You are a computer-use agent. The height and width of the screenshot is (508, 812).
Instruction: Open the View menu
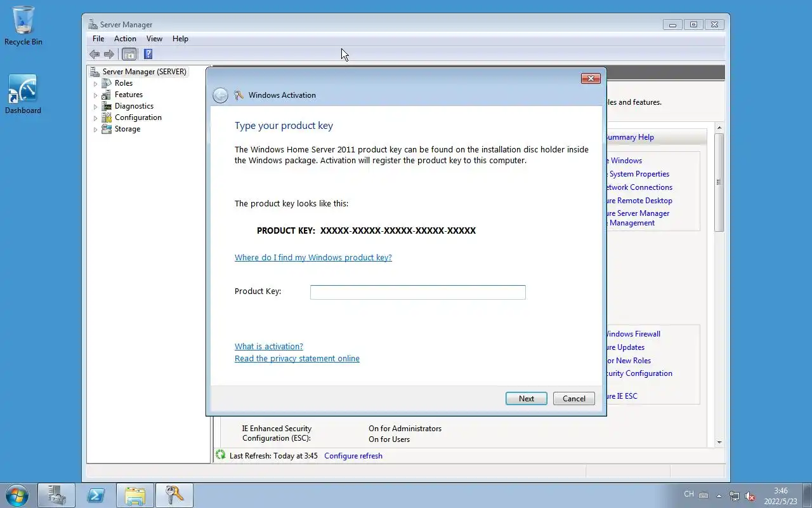click(x=154, y=39)
